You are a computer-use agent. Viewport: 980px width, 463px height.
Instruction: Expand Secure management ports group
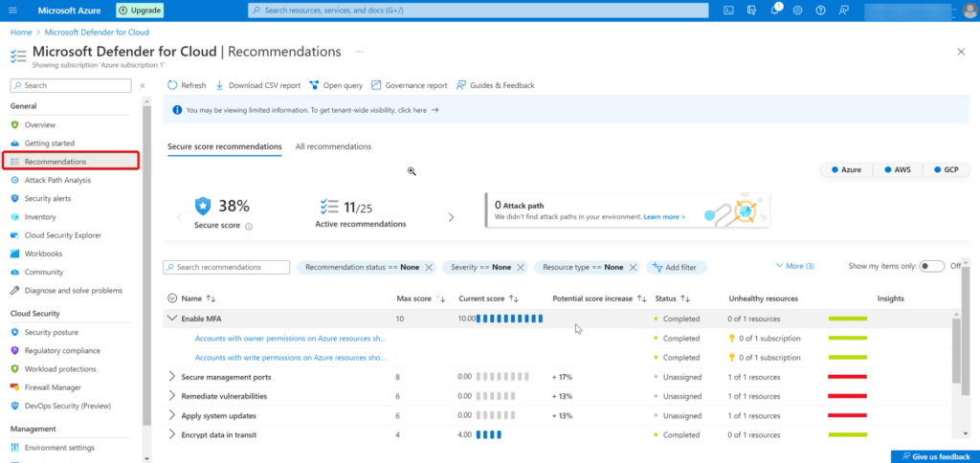(172, 378)
